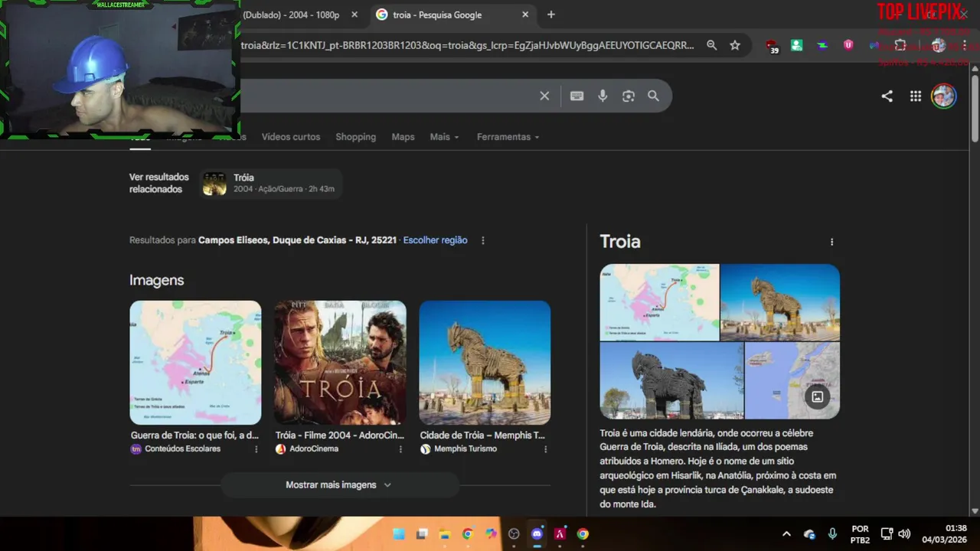Open more options for the Troia knowledge panel
The image size is (980, 551).
click(831, 242)
